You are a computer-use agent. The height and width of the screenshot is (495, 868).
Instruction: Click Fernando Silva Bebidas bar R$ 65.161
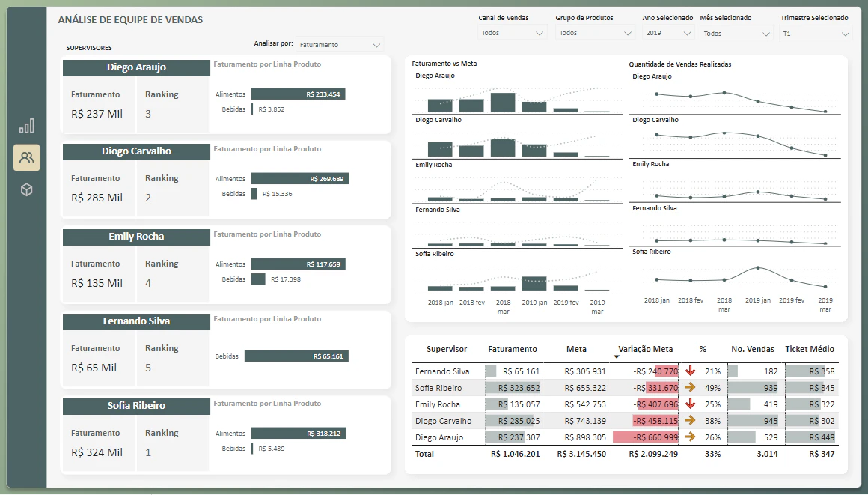click(297, 356)
